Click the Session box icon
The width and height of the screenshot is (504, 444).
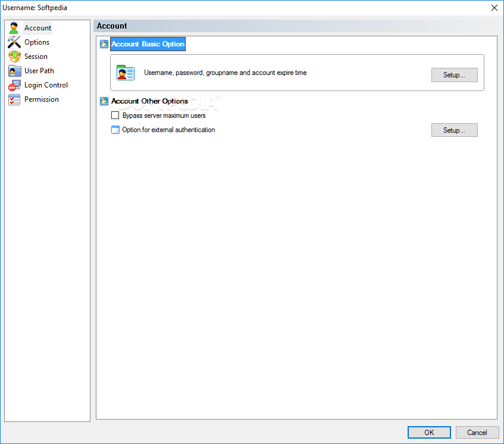(14, 57)
